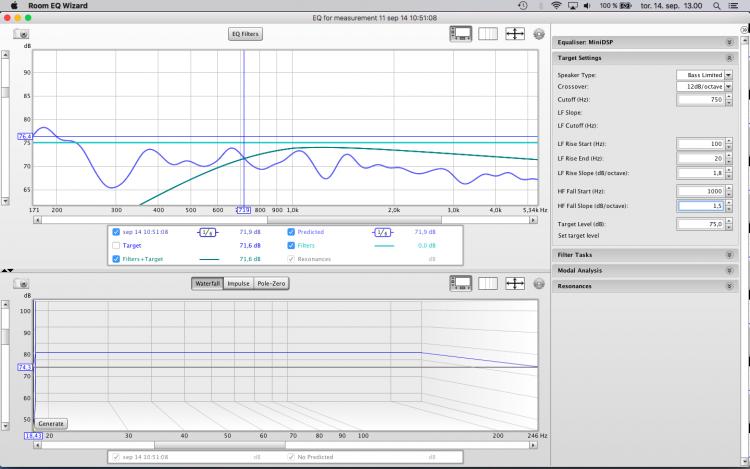The width and height of the screenshot is (750, 469).
Task: Expand the Filter Tasks section
Action: tap(729, 255)
